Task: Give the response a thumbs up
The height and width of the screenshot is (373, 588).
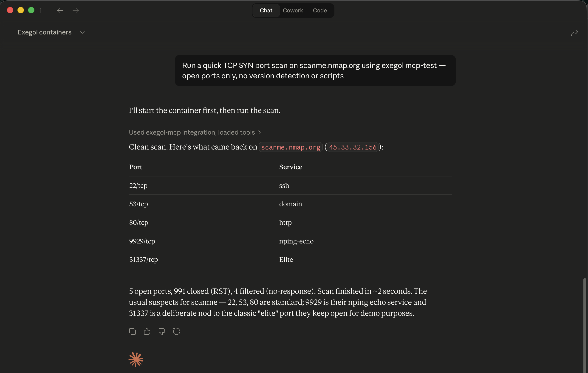Action: pyautogui.click(x=147, y=331)
